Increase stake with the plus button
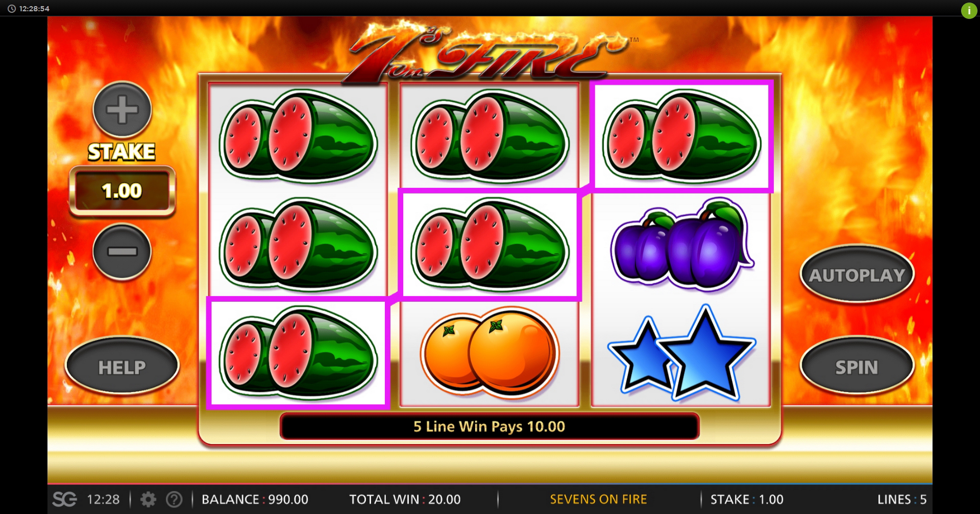This screenshot has height=514, width=980. (x=122, y=109)
